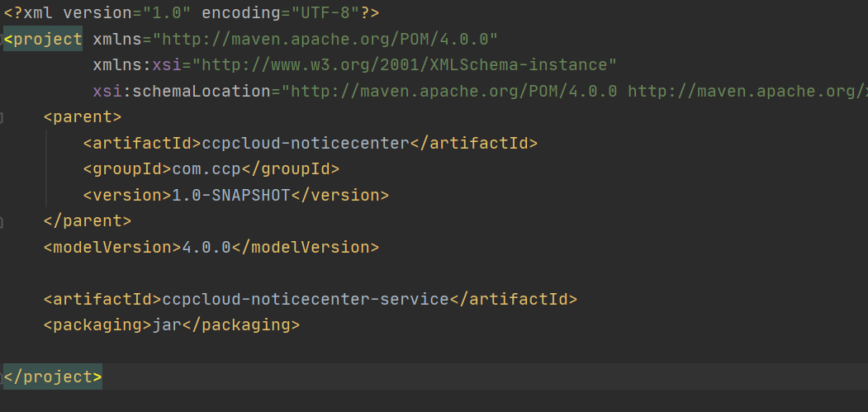Click the schemaLocation URL value
Viewport: 868px width, 412px height.
[x=575, y=92]
